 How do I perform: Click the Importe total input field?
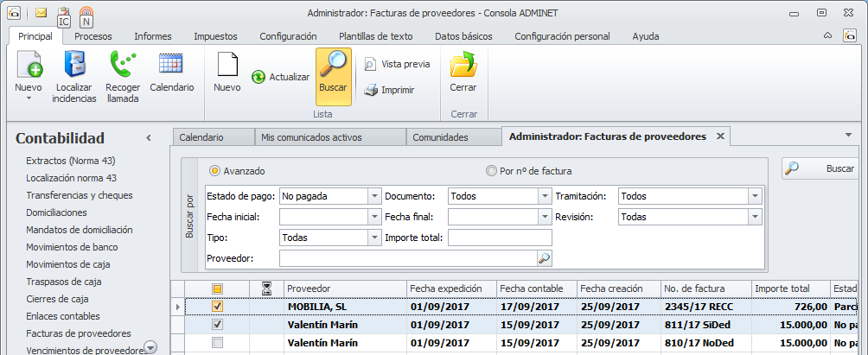pyautogui.click(x=500, y=238)
